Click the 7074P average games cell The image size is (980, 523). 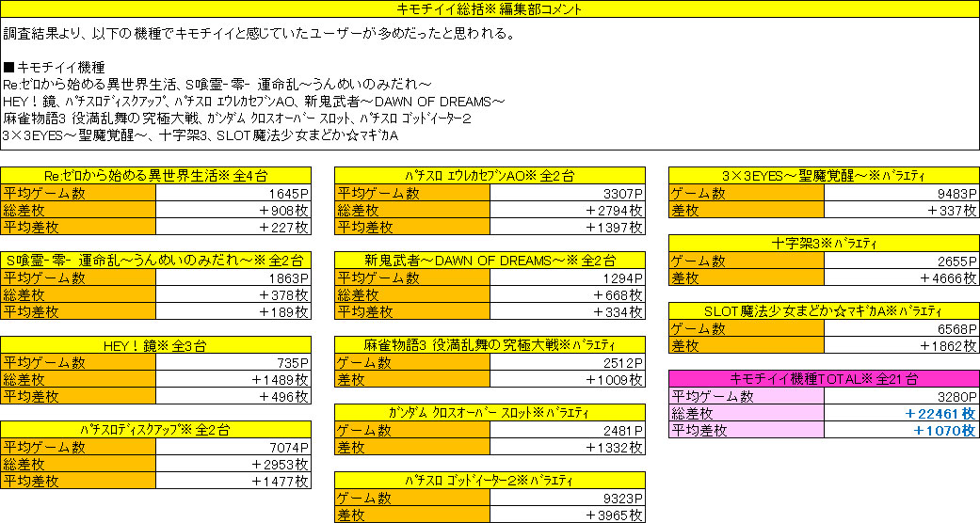233,447
